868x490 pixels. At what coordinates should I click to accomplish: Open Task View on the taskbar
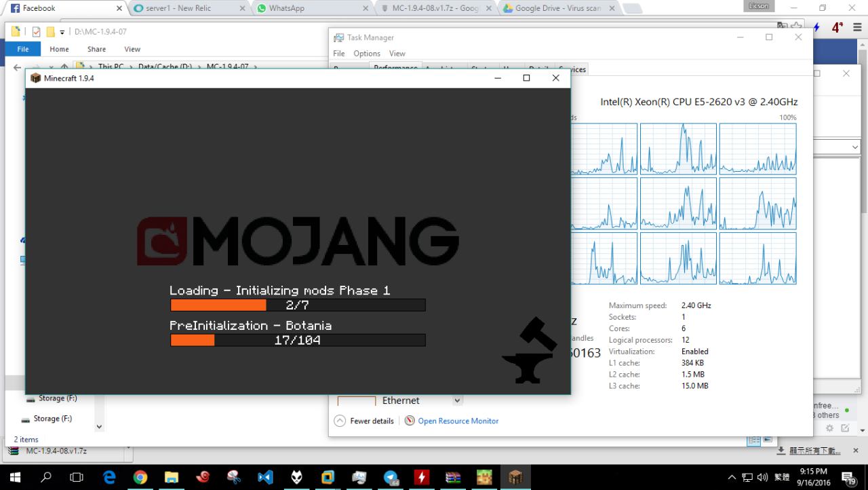point(77,478)
